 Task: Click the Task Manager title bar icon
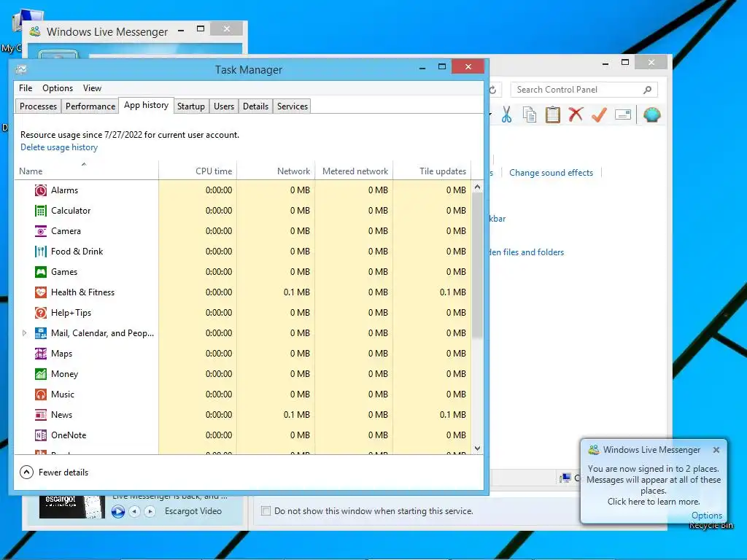21,70
